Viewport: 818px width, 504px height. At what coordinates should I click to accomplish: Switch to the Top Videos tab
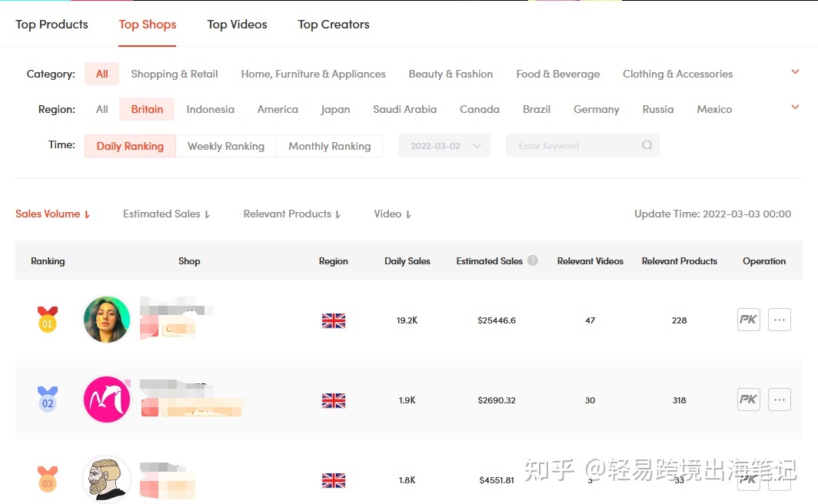pos(237,24)
